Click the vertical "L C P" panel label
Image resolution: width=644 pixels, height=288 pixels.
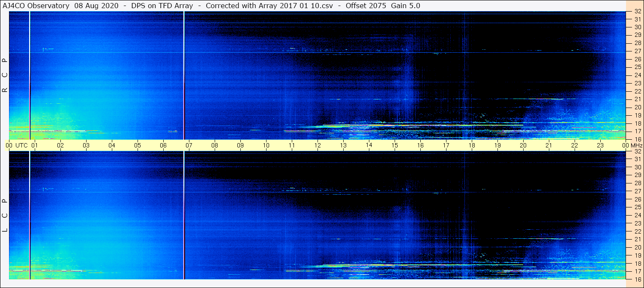click(x=5, y=216)
